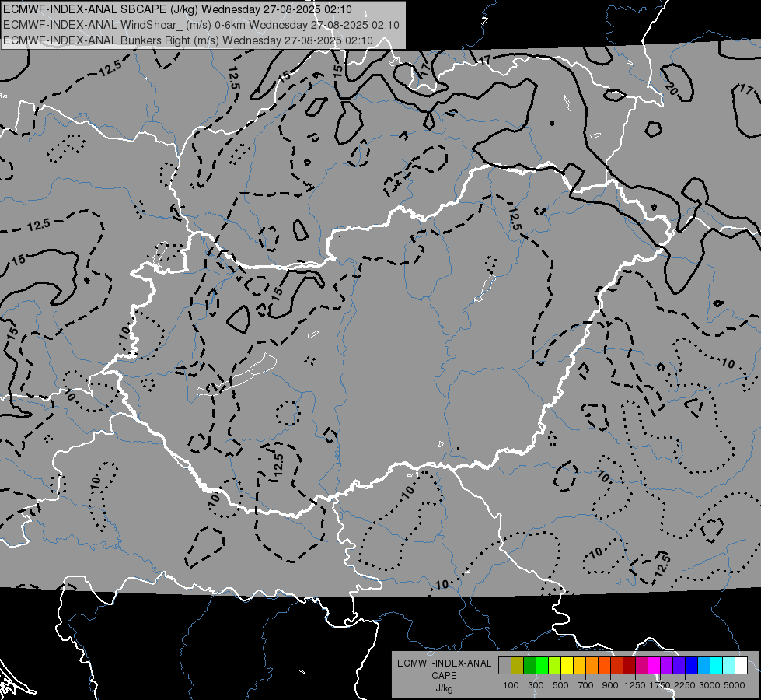
Task: Choose the amber CAPE legend swatch
Action: (x=579, y=666)
